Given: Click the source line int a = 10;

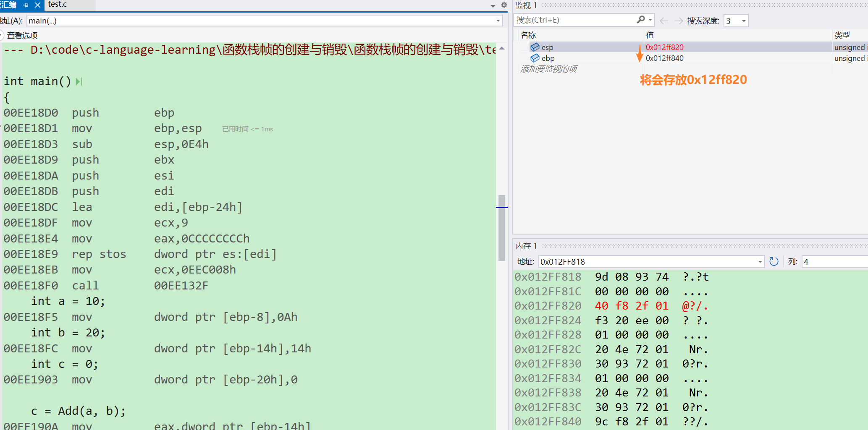Looking at the screenshot, I should [68, 301].
